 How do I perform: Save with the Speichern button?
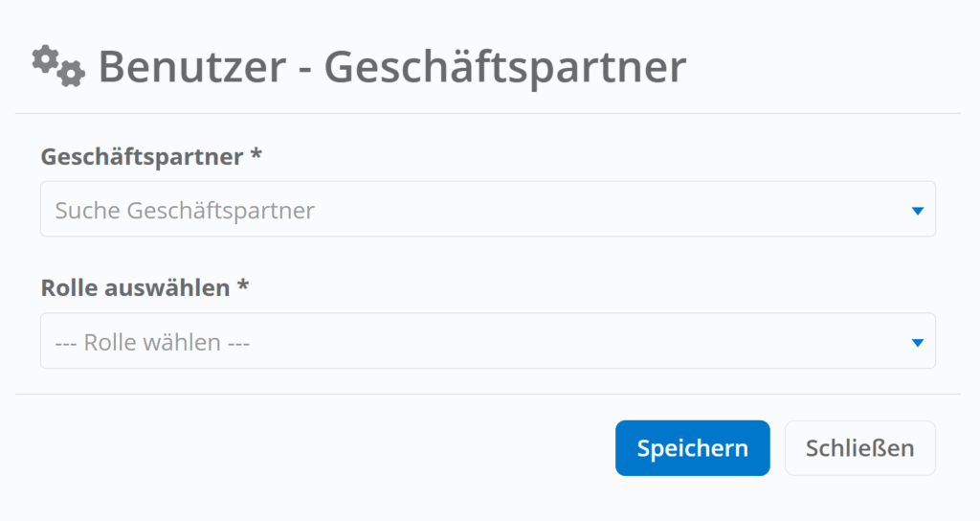pos(692,448)
